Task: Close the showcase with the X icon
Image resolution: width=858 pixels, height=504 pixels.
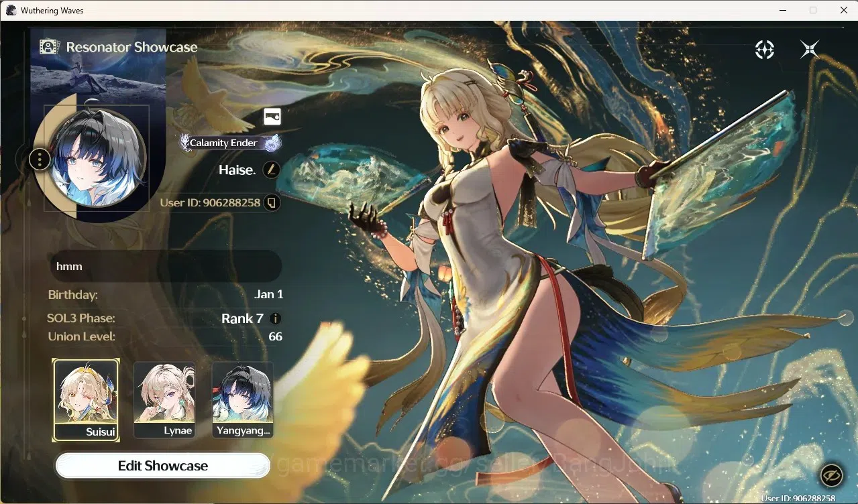Action: tap(810, 50)
